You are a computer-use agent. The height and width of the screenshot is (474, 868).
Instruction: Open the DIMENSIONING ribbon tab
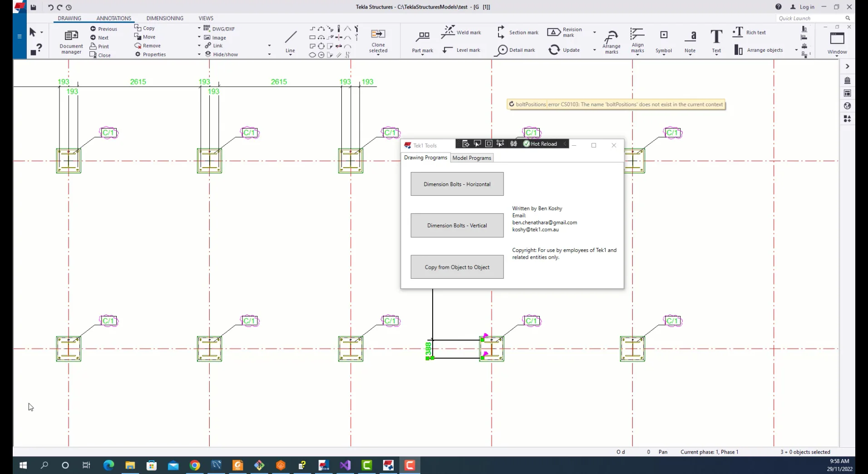[x=165, y=18]
